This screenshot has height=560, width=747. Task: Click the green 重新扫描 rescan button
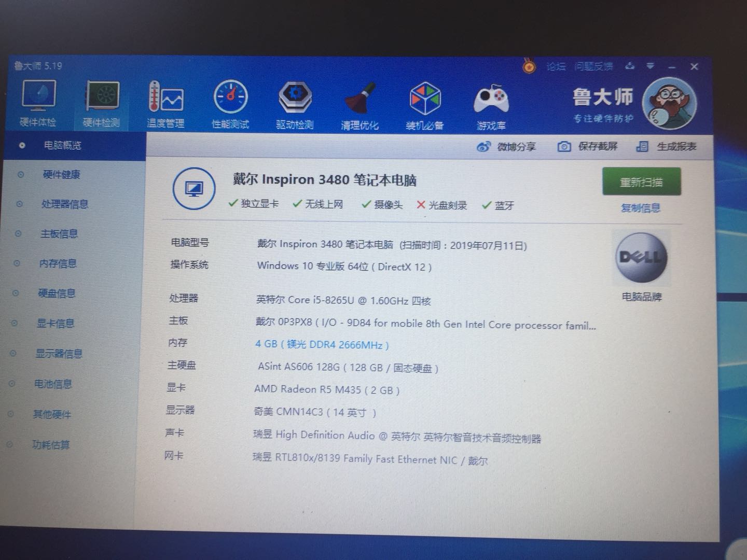click(641, 182)
